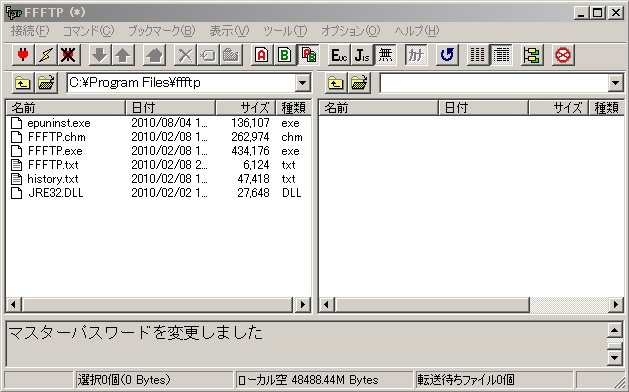This screenshot has height=392, width=629.
Task: Open the コマンド(C) menu
Action: [88, 30]
